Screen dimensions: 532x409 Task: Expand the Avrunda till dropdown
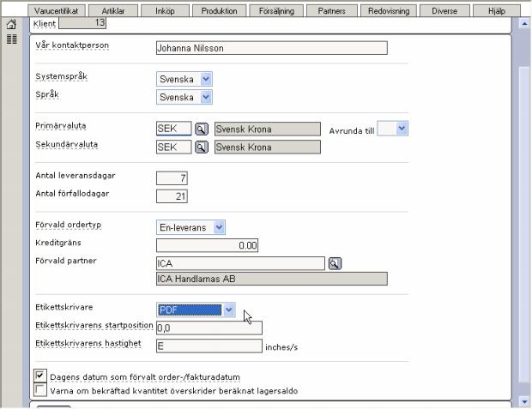[392, 129]
